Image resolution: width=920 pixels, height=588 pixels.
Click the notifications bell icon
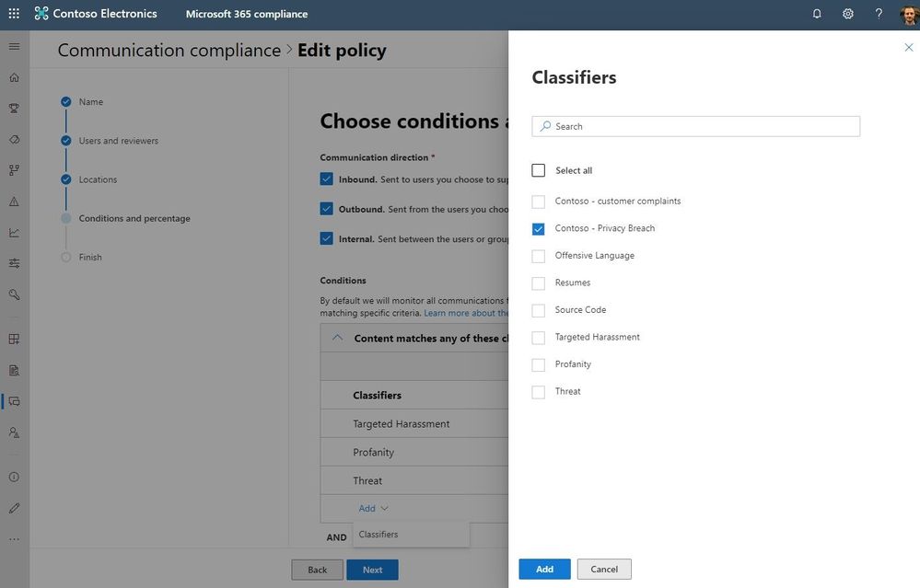(x=817, y=14)
